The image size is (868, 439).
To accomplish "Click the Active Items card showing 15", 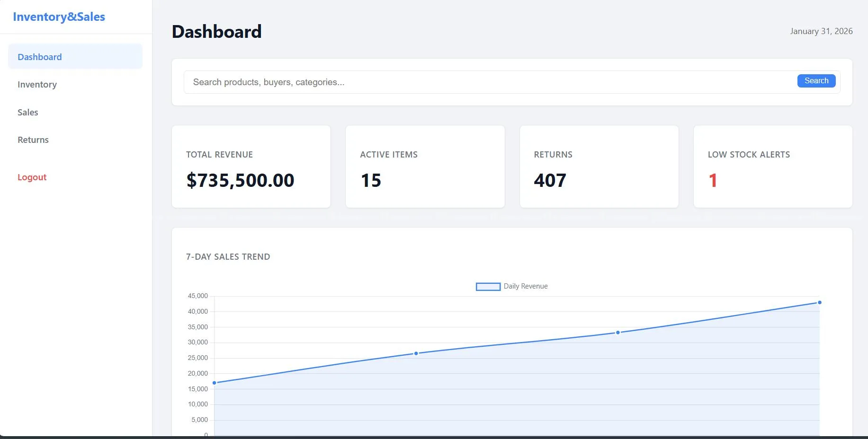I will pyautogui.click(x=425, y=167).
